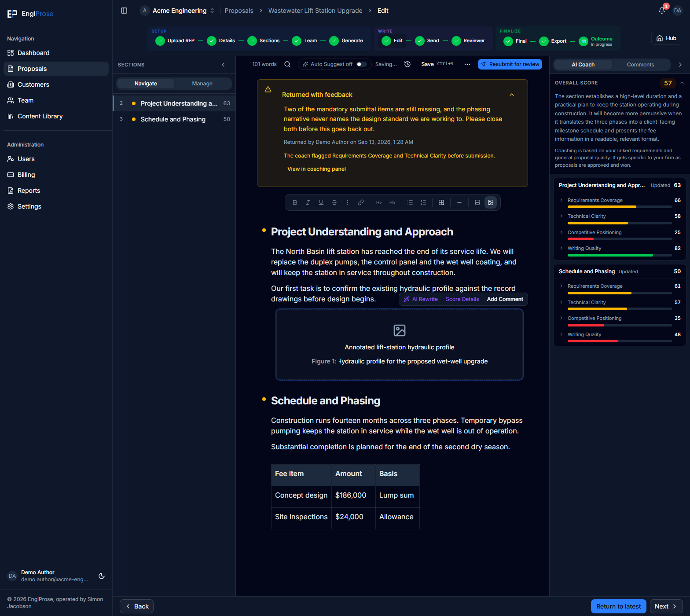The height and width of the screenshot is (616, 690).
Task: Click the Bold formatting icon
Action: pos(295,202)
